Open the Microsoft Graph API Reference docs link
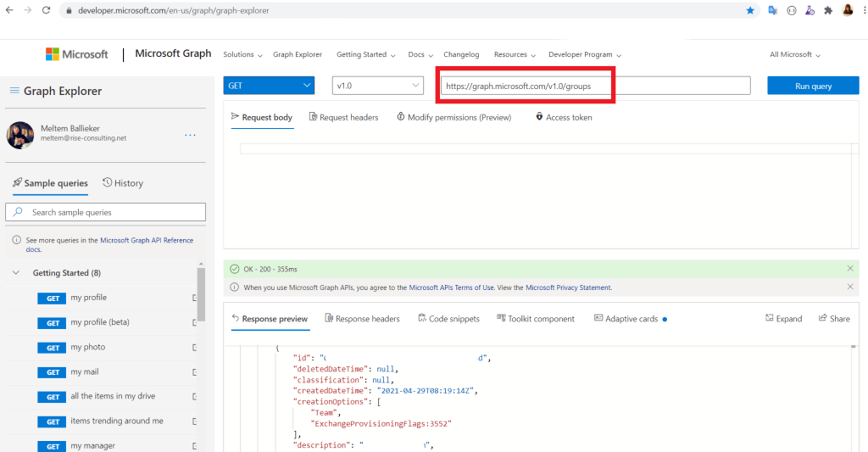The height and width of the screenshot is (452, 868). coord(146,241)
